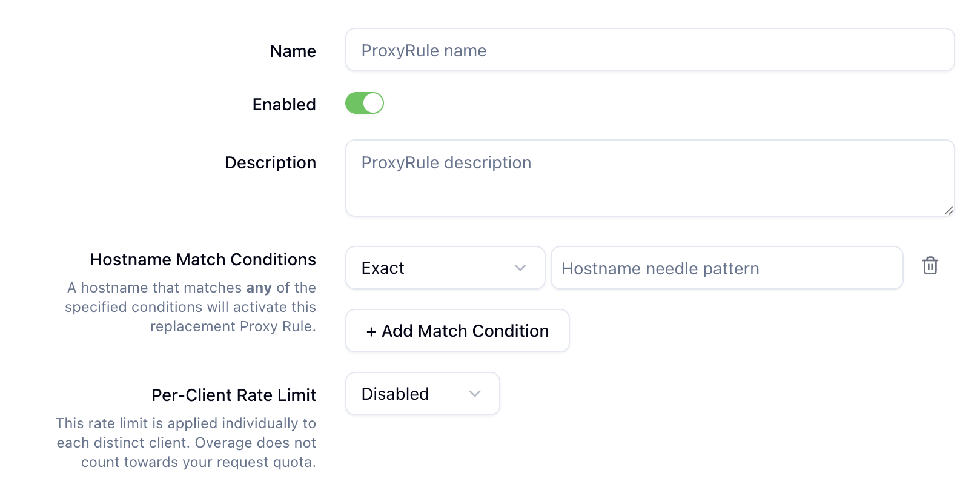The width and height of the screenshot is (980, 493).
Task: Click the Enabled label text
Action: click(x=284, y=105)
